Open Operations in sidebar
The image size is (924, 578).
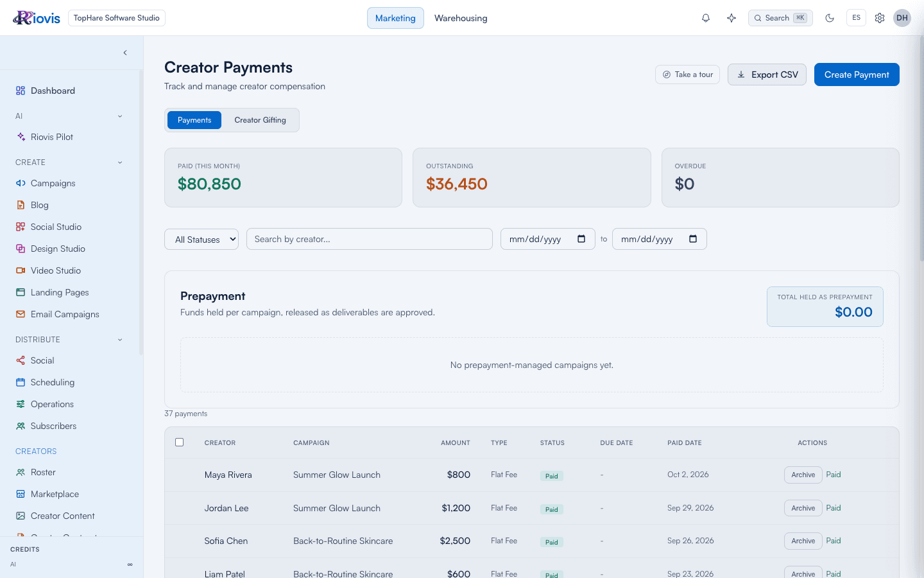[x=69, y=404]
